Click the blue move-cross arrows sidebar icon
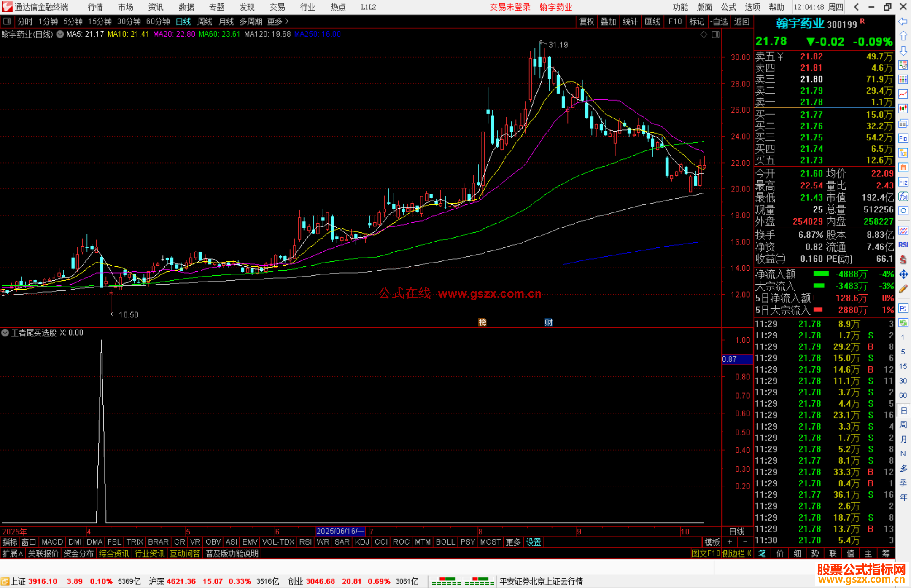This screenshot has height=588, width=911. point(903,274)
